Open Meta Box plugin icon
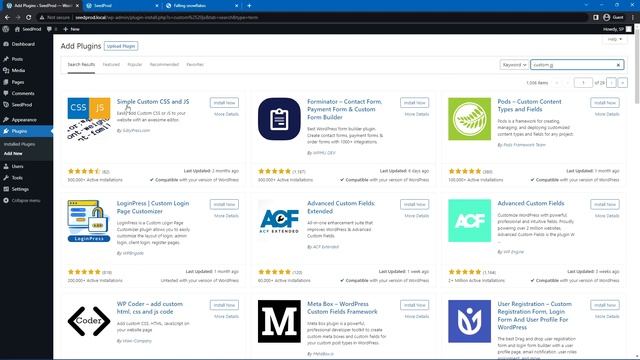 pos(279,321)
